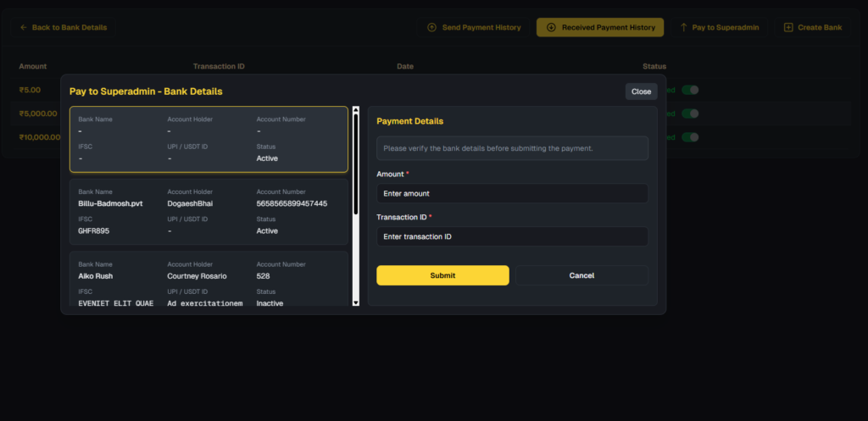This screenshot has width=868, height=421.
Task: Select the Billu-Badmosh.pvt bank card
Action: [x=209, y=212]
